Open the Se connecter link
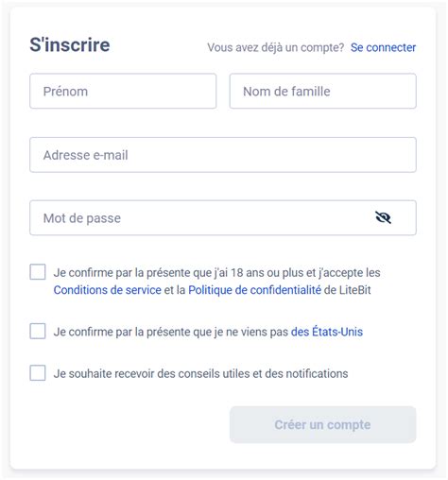Viewport: 448px width, 480px height. [383, 47]
